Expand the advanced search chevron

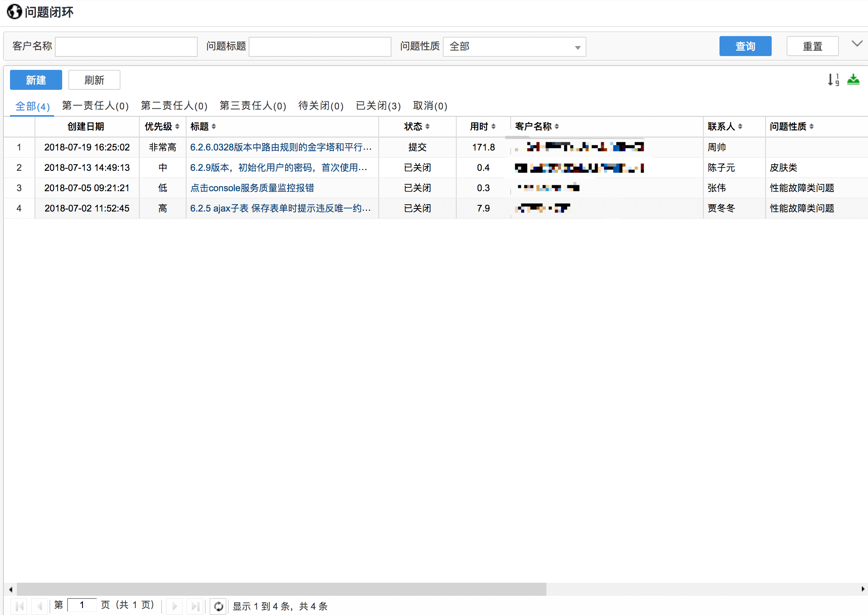[x=857, y=43]
